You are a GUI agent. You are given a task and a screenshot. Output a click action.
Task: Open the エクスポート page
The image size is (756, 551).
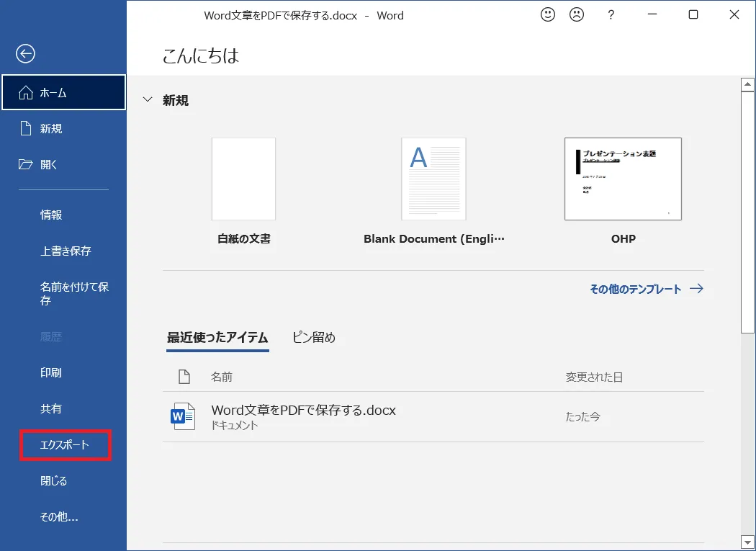[x=65, y=445]
